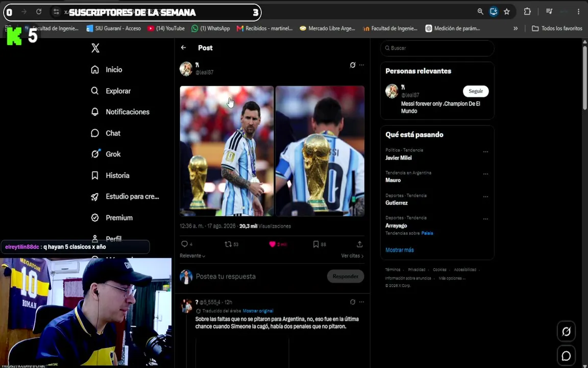This screenshot has height=368, width=588.
Task: Click the Seguir button
Action: pyautogui.click(x=476, y=91)
